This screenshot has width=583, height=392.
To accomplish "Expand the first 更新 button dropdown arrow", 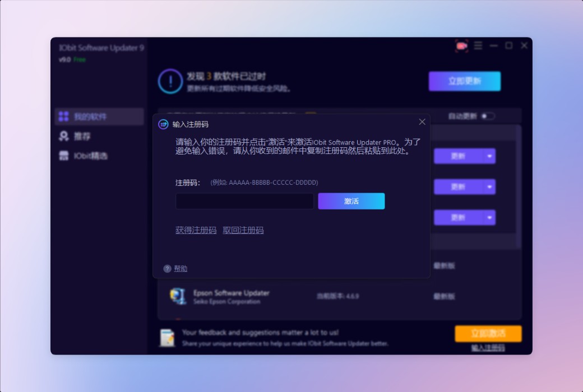I will (490, 156).
